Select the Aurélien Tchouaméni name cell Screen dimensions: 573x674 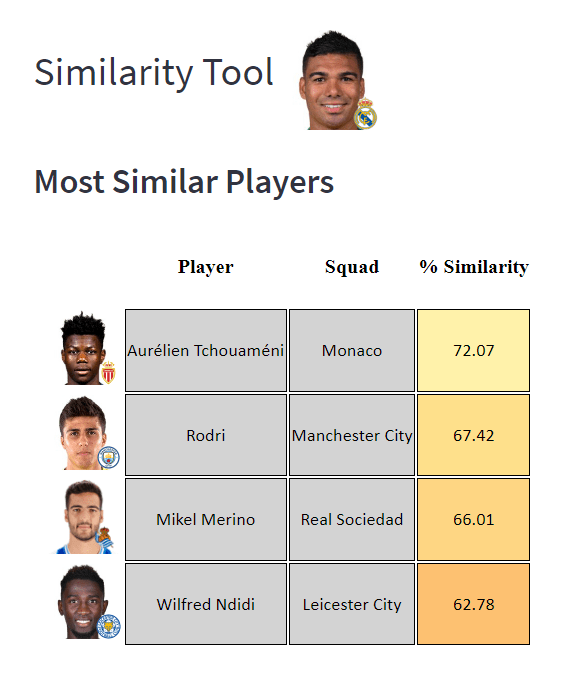point(206,350)
